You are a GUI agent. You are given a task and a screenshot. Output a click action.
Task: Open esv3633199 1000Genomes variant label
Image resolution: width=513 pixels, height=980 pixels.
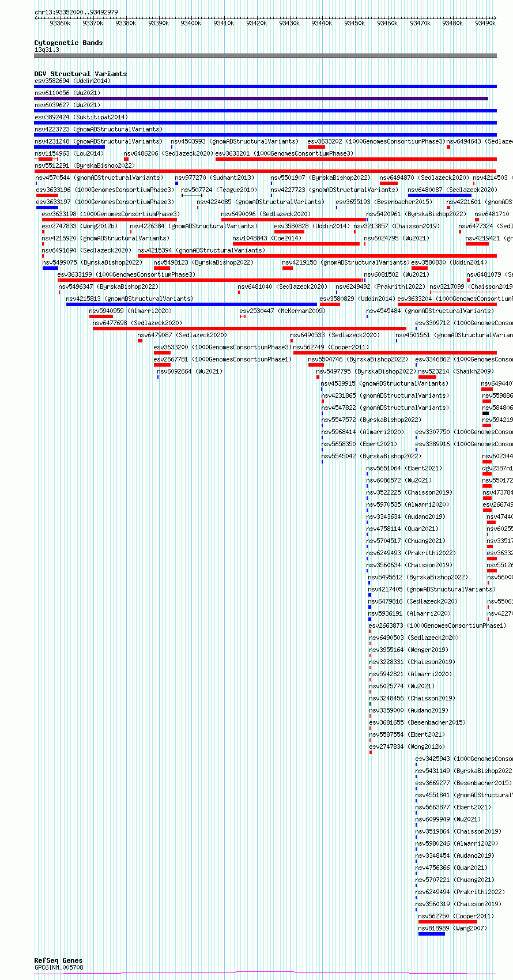(126, 274)
